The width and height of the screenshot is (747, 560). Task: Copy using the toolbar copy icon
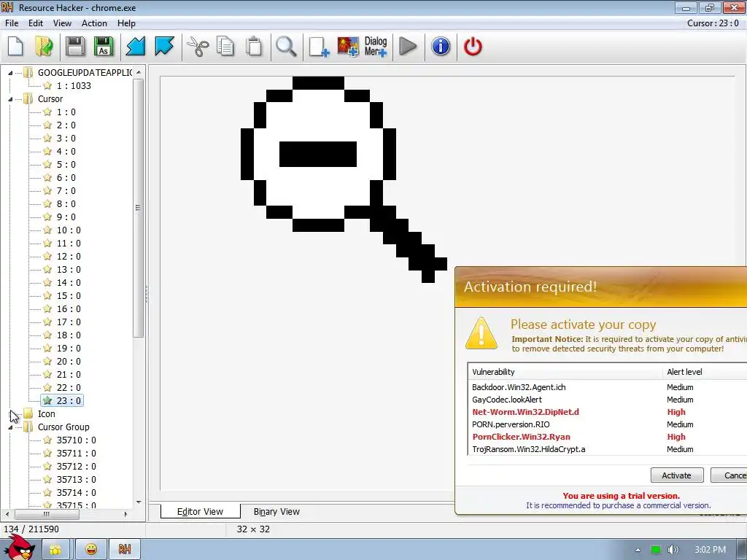225,47
